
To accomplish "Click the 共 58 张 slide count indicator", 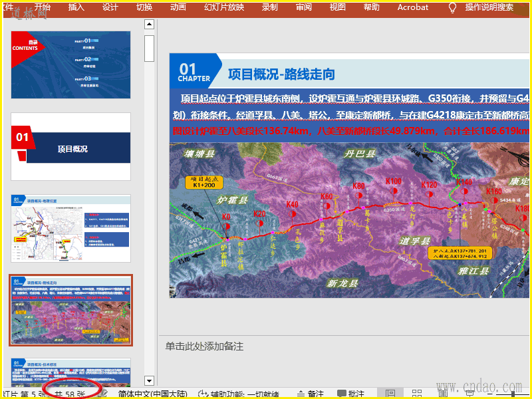I will click(x=70, y=394).
